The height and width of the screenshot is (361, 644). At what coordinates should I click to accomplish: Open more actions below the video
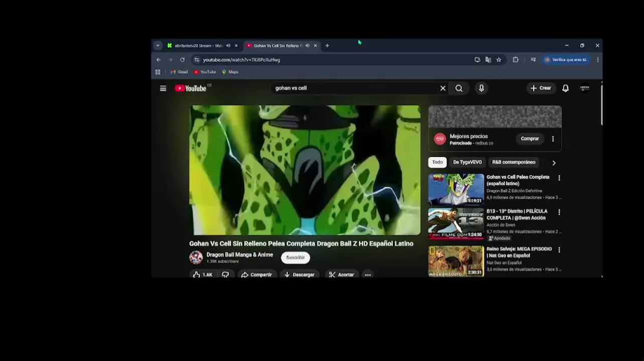(368, 275)
